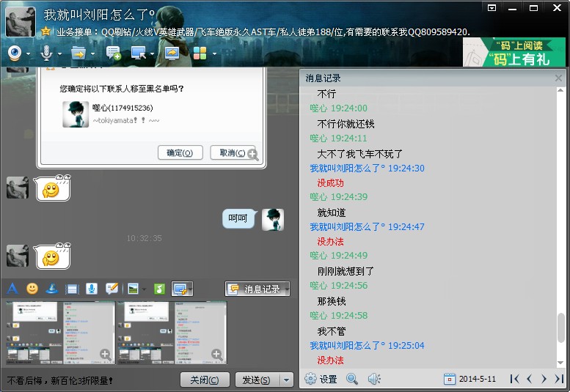Start a video call with webcam icon
Screen dimensions: 570x392
tap(15, 53)
